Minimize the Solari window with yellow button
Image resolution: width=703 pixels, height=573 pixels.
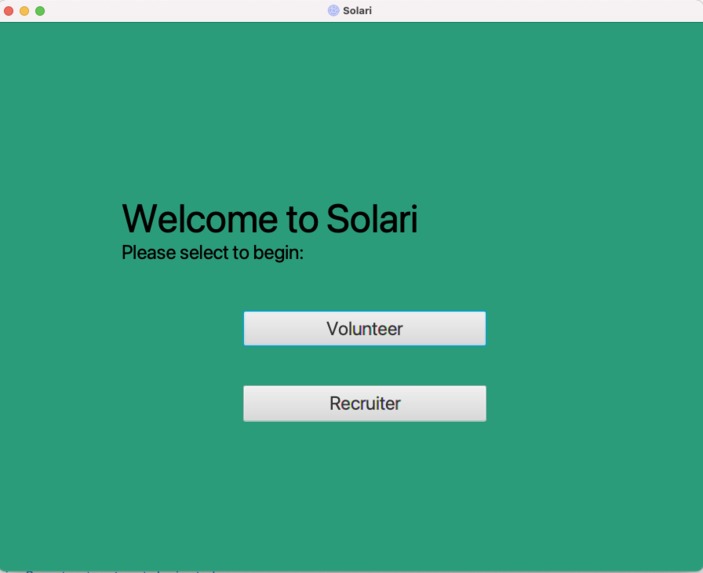[24, 11]
